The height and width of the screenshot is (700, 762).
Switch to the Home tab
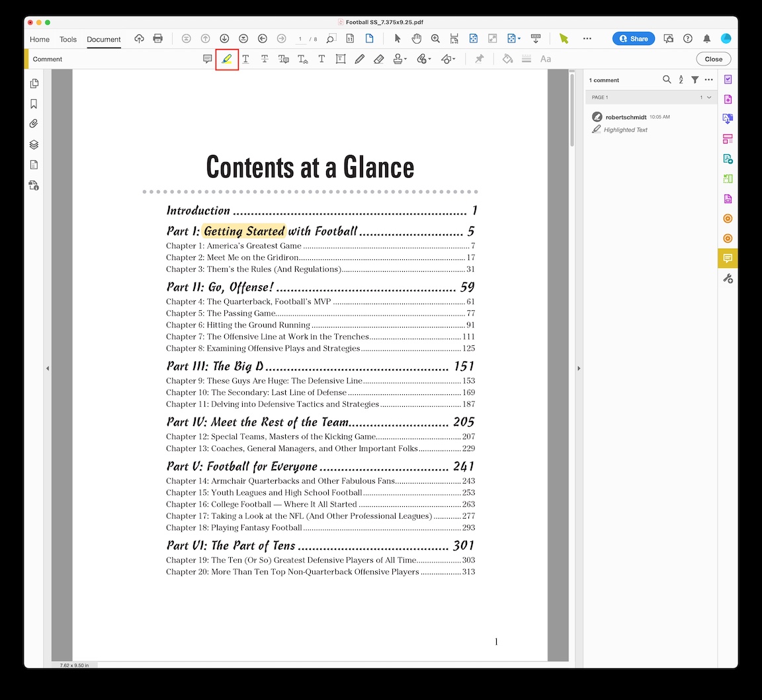pyautogui.click(x=40, y=40)
